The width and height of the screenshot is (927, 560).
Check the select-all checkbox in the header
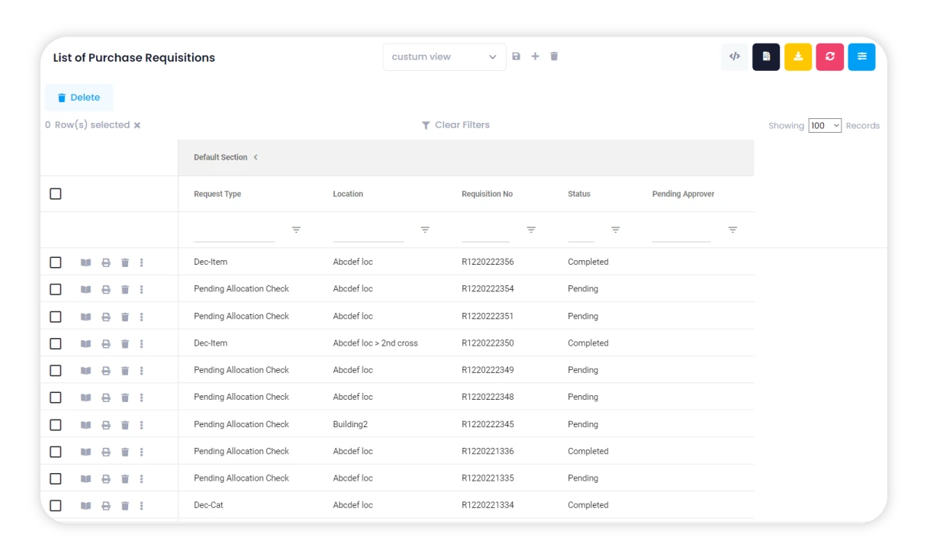point(55,193)
